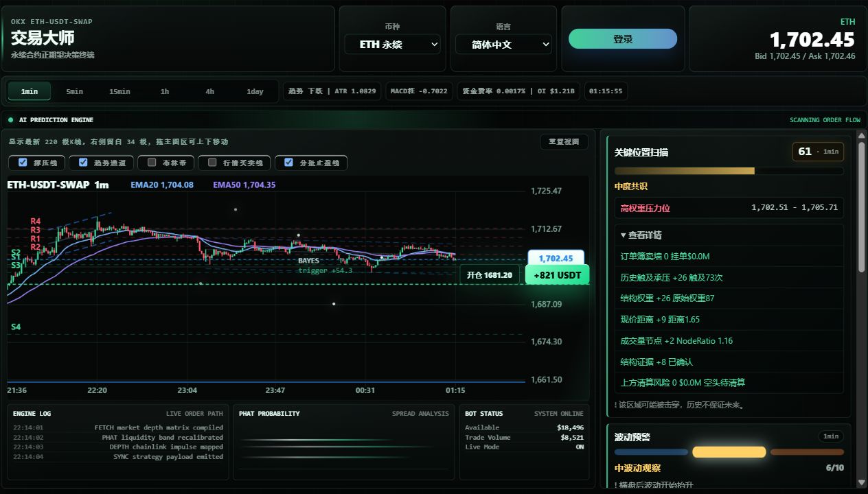The image size is (868, 494).
Task: Toggle the 撑压线 checkbox
Action: (24, 163)
